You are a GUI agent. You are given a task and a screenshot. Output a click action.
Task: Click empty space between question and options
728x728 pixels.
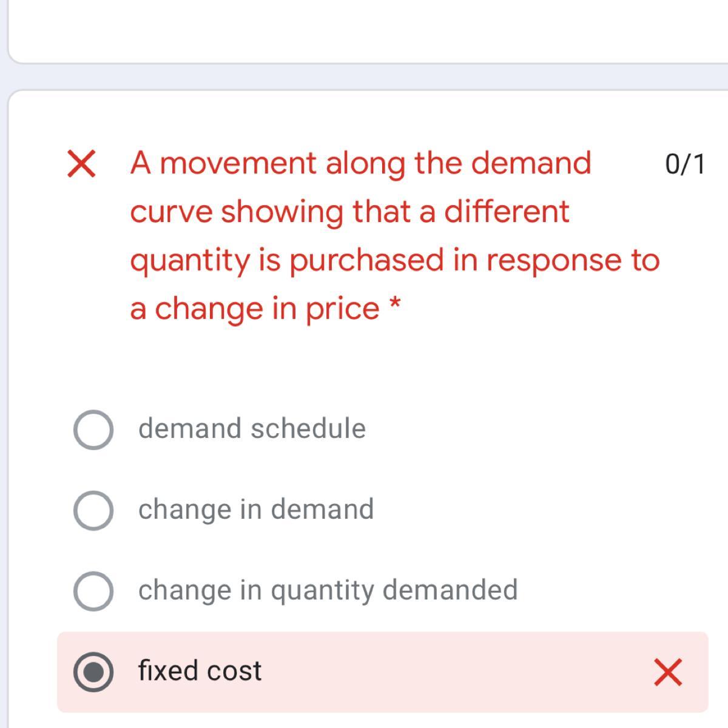[x=364, y=364]
